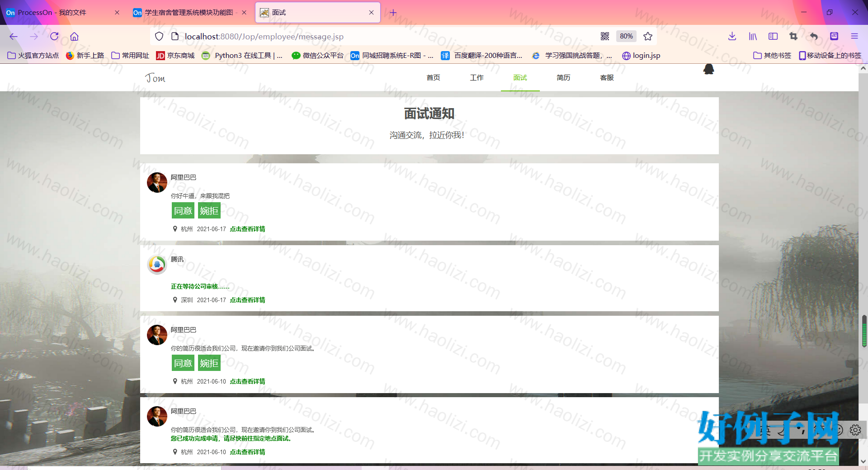Click the settings gear icon at bottom right

(855, 430)
